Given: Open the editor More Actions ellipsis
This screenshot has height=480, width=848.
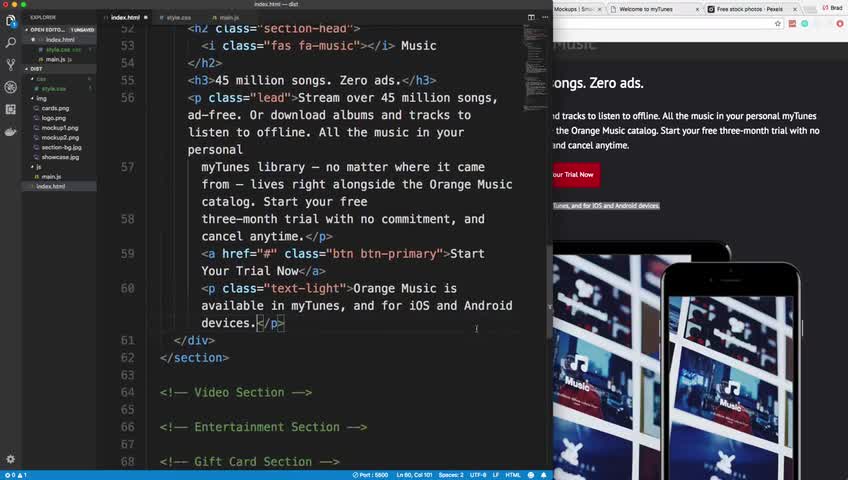Looking at the screenshot, I should point(545,17).
